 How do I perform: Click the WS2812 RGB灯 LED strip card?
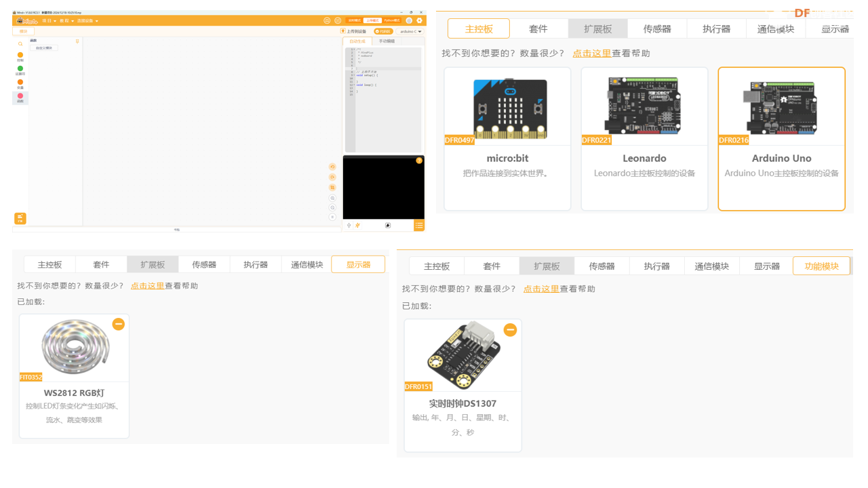(74, 376)
